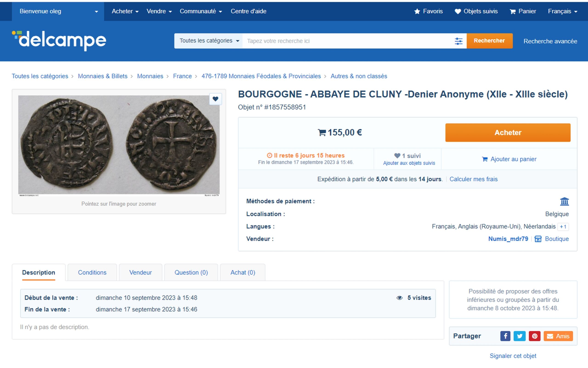This screenshot has width=588, height=368.
Task: Click the delcampe logo
Action: [x=59, y=40]
